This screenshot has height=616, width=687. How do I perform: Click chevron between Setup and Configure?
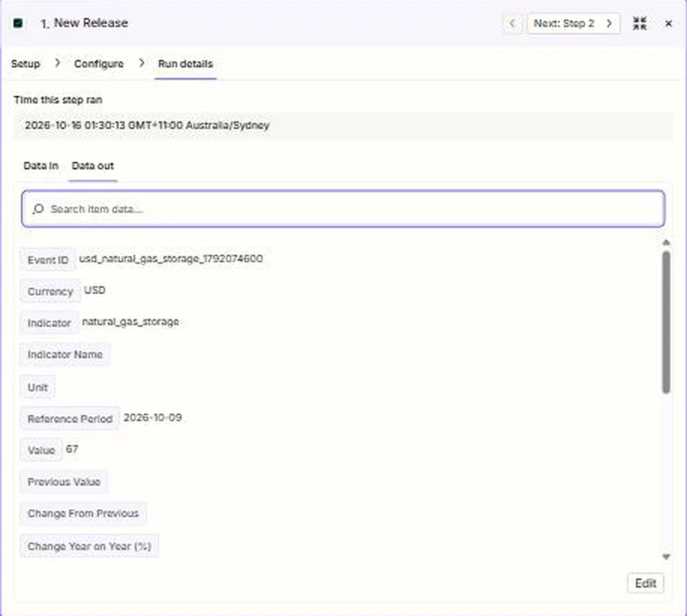(x=58, y=64)
